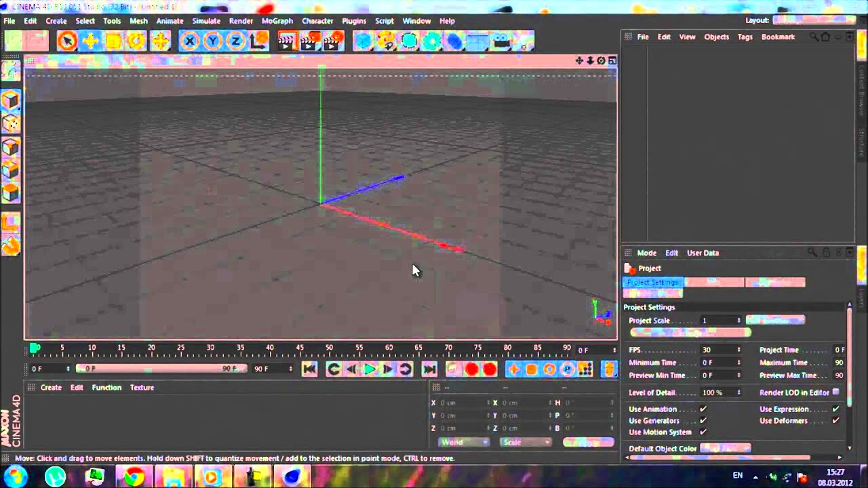Uncheck Use Expression checkbox

click(x=835, y=409)
